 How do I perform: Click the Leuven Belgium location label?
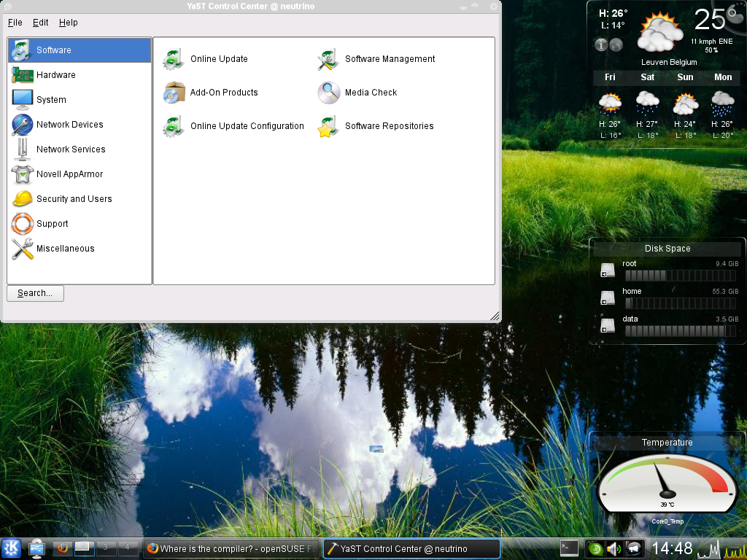669,62
